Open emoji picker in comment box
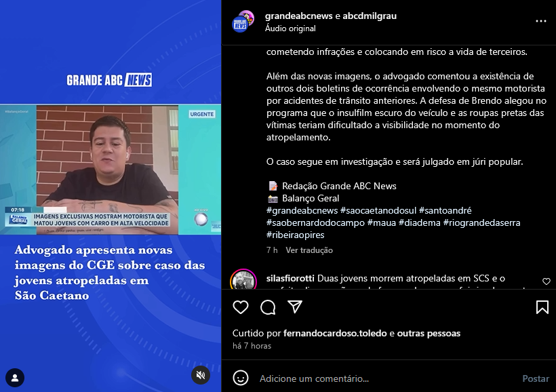Image resolution: width=556 pixels, height=392 pixels. coord(241,378)
